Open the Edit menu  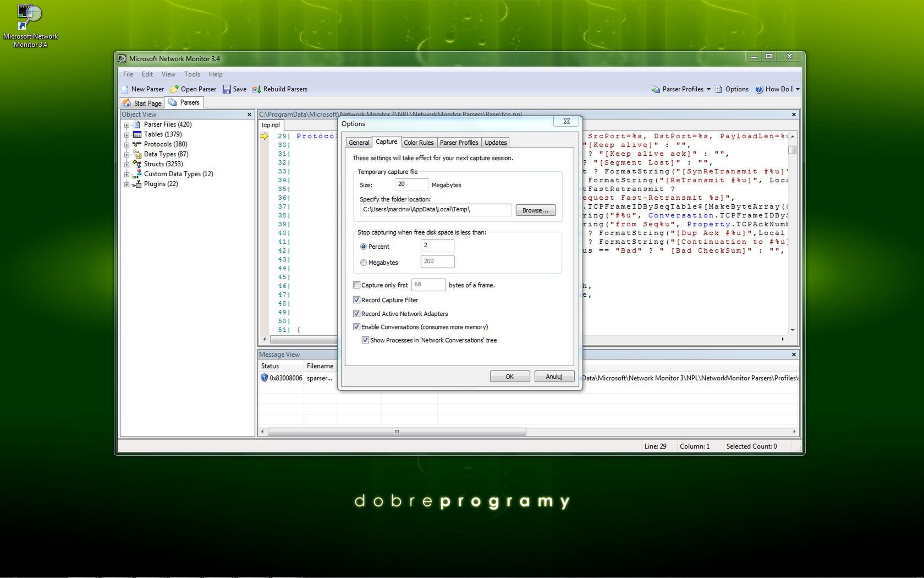(x=147, y=74)
